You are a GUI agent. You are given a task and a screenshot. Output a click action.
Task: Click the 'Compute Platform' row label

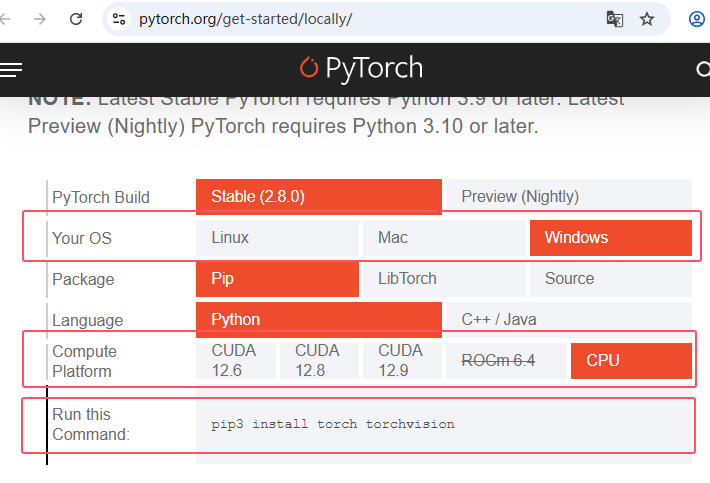click(x=84, y=361)
